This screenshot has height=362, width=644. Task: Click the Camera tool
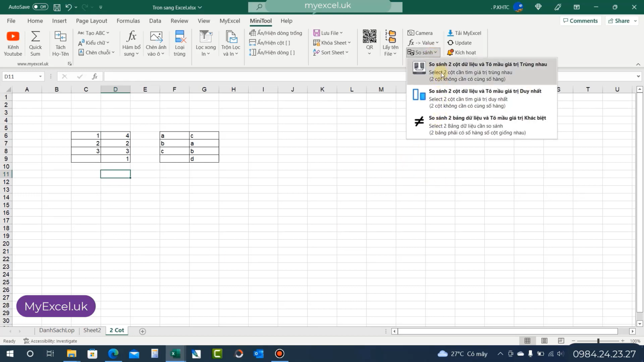(x=421, y=33)
